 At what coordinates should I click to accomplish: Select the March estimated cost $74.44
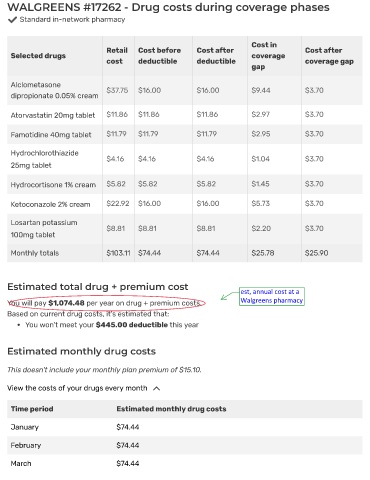[x=128, y=463]
